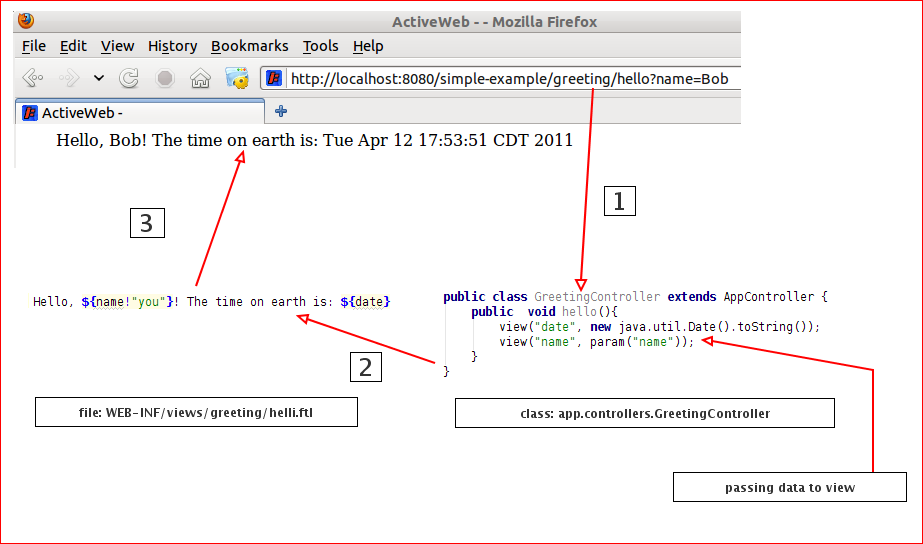Click 'class: app.controllers.GreetingController' label
923x544 pixels.
tap(645, 413)
